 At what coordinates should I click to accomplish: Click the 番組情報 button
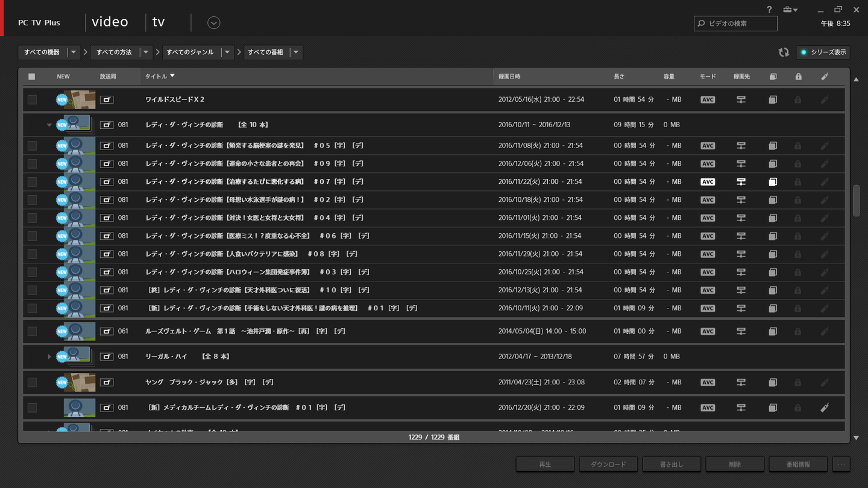(x=798, y=464)
